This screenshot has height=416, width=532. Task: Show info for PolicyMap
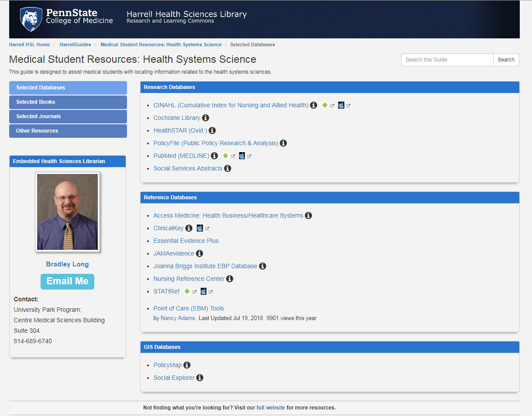point(187,365)
